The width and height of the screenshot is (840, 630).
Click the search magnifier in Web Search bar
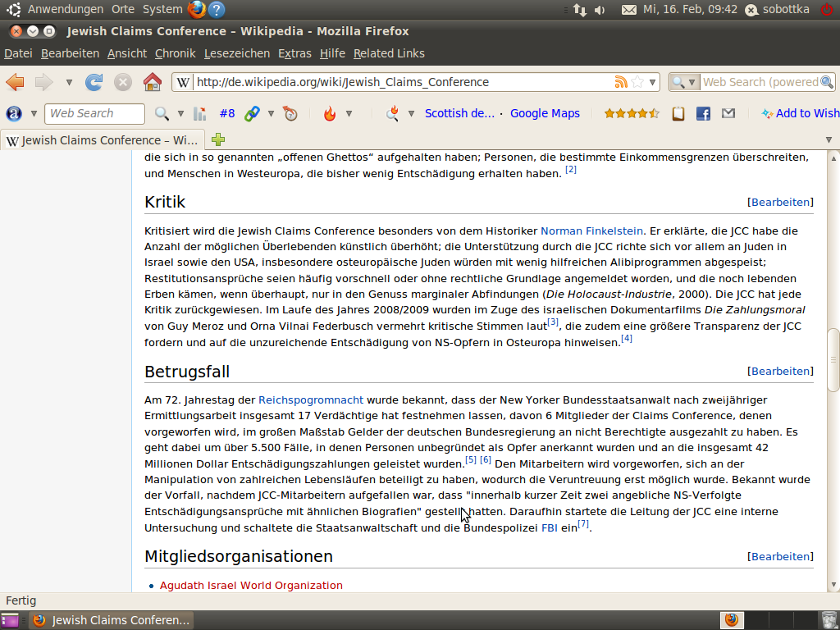(x=827, y=82)
